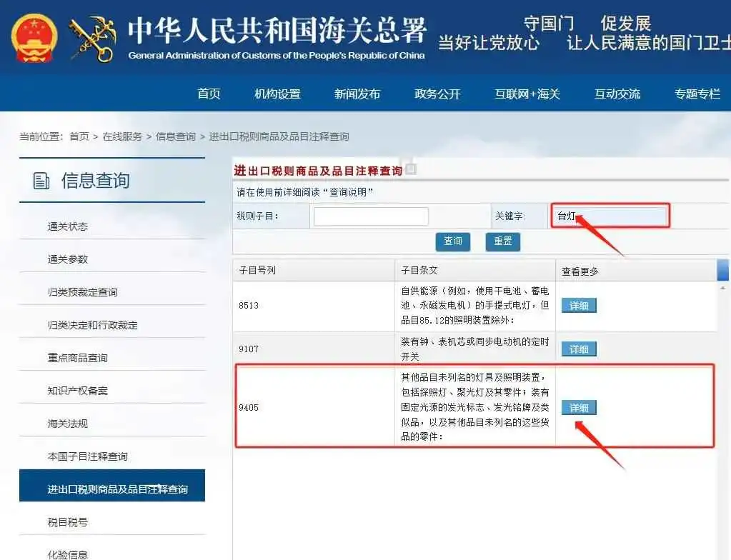Click the 9405 description about 灯具及照明装置
This screenshot has height=560, width=731.
coord(474,406)
